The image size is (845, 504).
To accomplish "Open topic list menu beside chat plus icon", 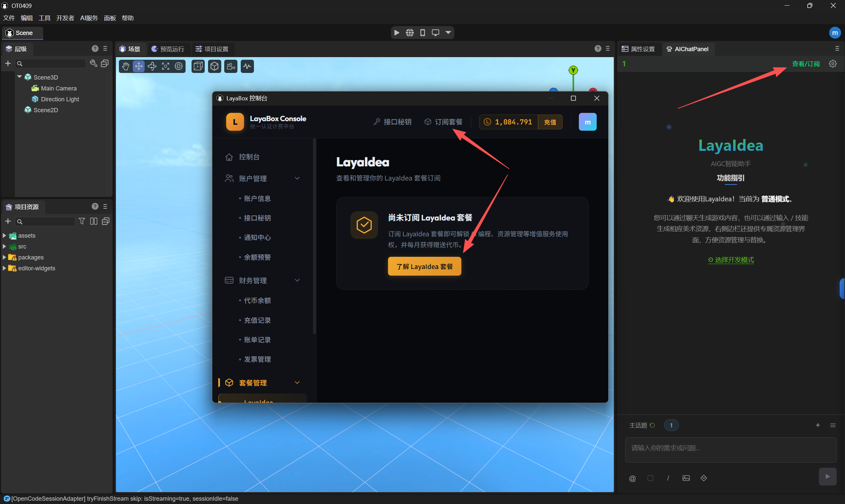I will (833, 425).
